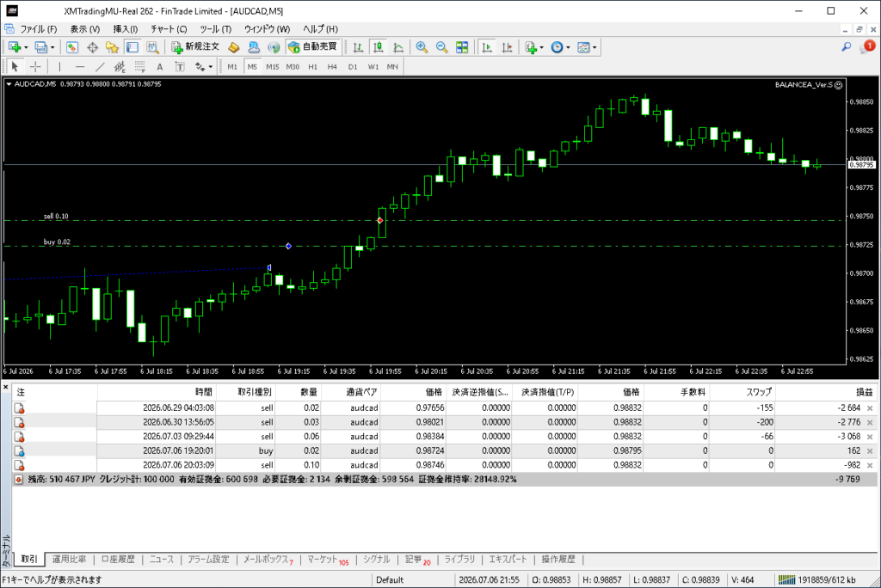Click connection status bars showing 1918859/612 kb
Screen dimensions: 881x588
pyautogui.click(x=817, y=579)
